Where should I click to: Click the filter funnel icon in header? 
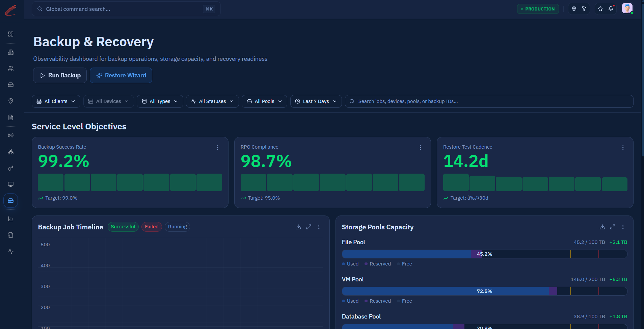(x=584, y=9)
